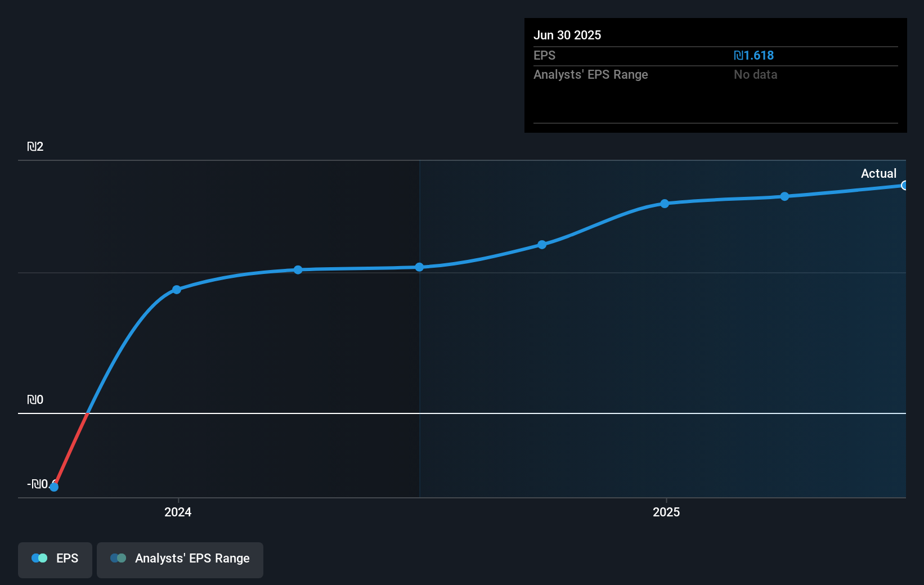Select the EPS data point between divider and 2025
This screenshot has height=585, width=924.
coord(542,245)
